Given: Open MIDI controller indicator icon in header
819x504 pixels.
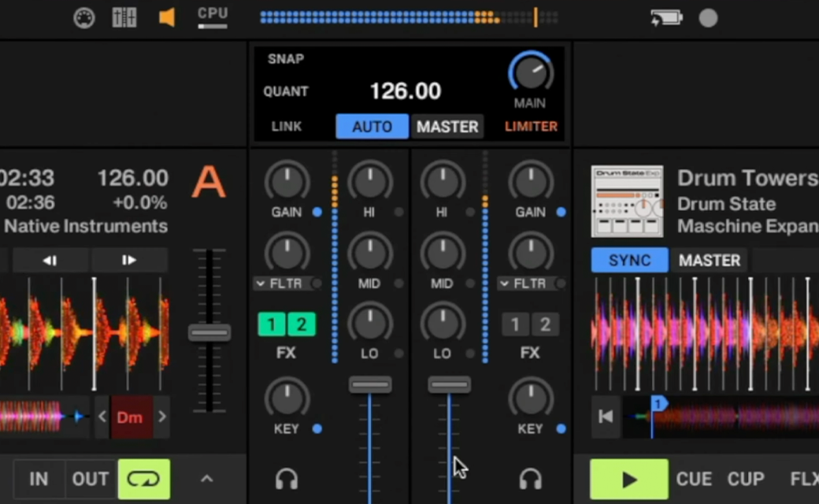Looking at the screenshot, I should tap(84, 18).
